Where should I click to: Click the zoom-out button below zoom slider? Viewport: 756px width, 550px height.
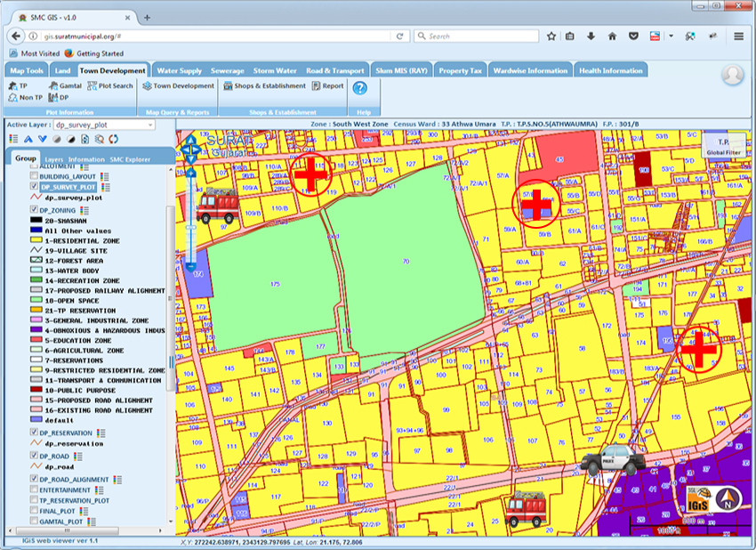click(191, 266)
